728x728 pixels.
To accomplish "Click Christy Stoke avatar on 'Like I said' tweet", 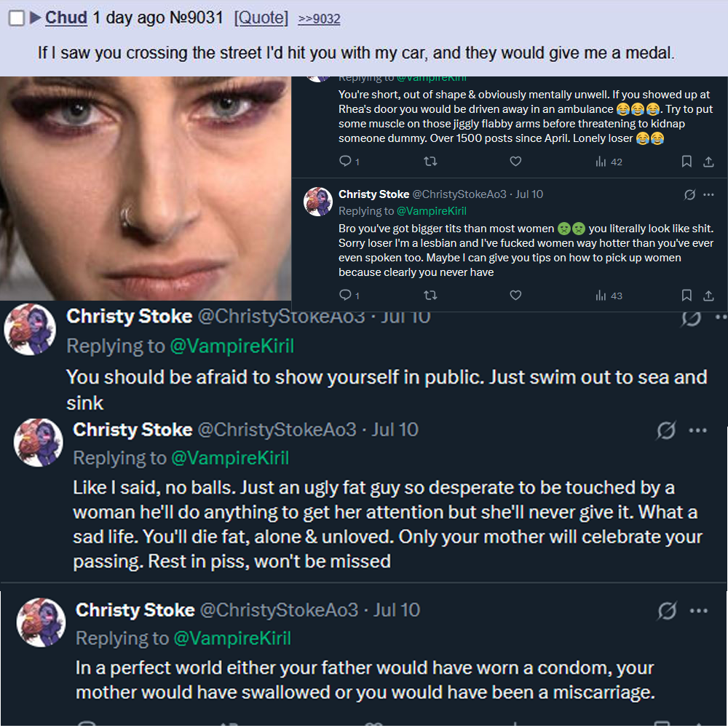I will click(39, 443).
